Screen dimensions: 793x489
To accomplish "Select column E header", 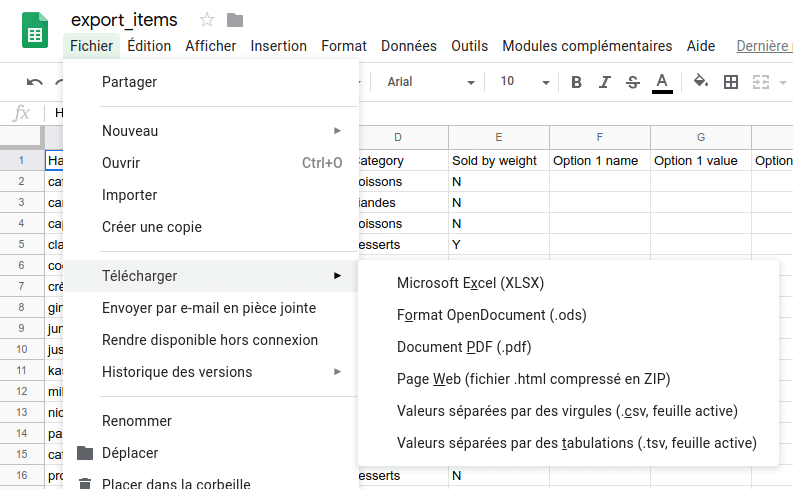I will tap(499, 138).
